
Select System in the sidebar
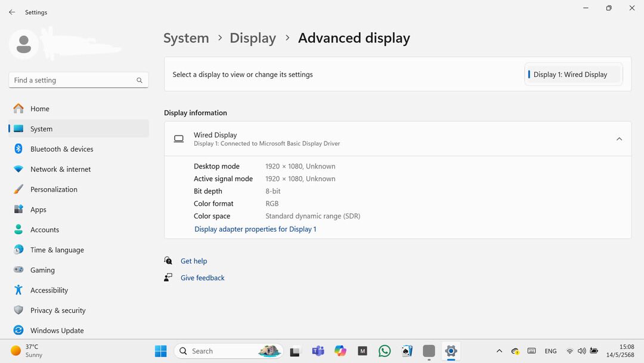[x=79, y=129]
